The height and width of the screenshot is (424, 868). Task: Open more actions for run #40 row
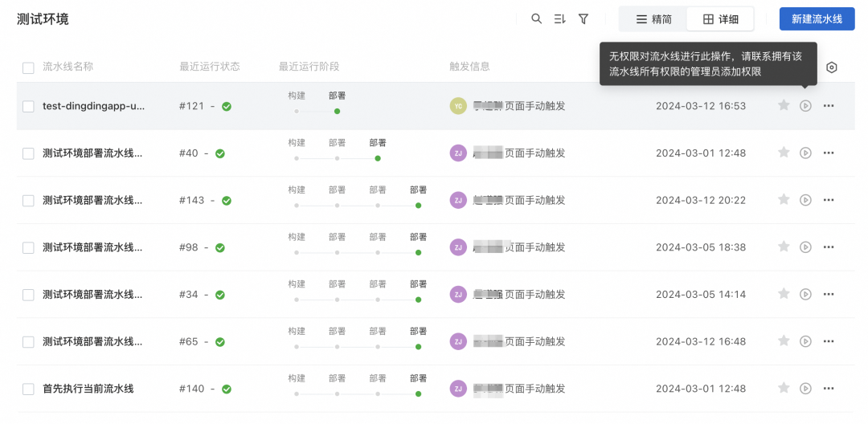829,153
